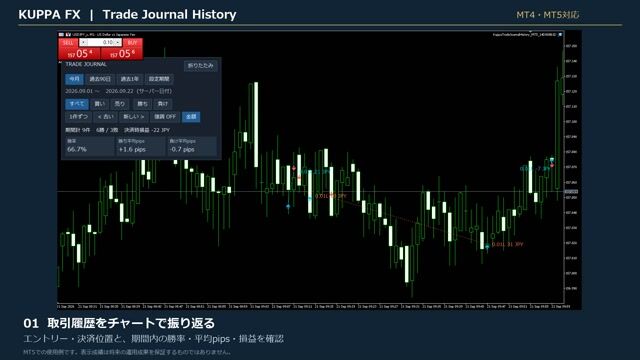Click the current price label on price axis
The width and height of the screenshot is (640, 360).
click(x=571, y=191)
